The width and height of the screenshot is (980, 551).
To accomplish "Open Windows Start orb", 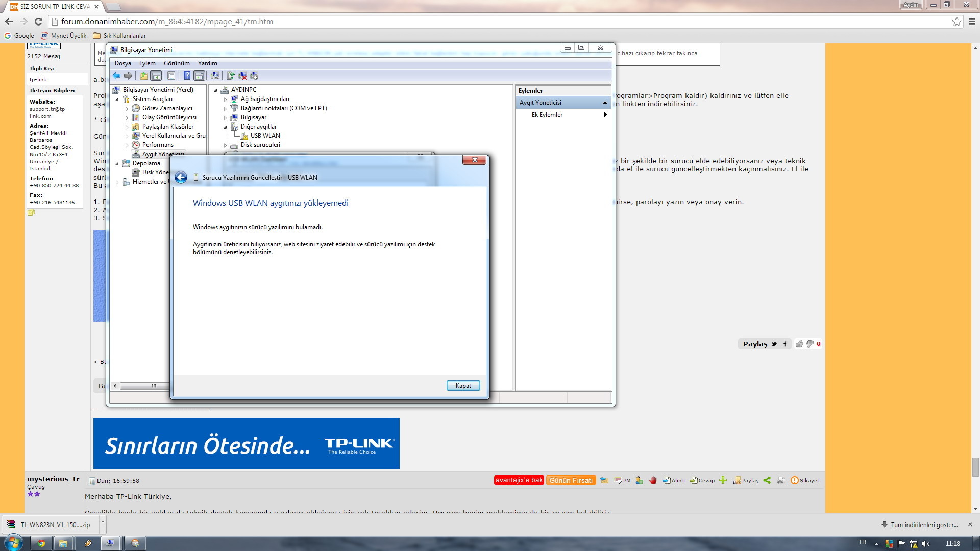I will [13, 543].
